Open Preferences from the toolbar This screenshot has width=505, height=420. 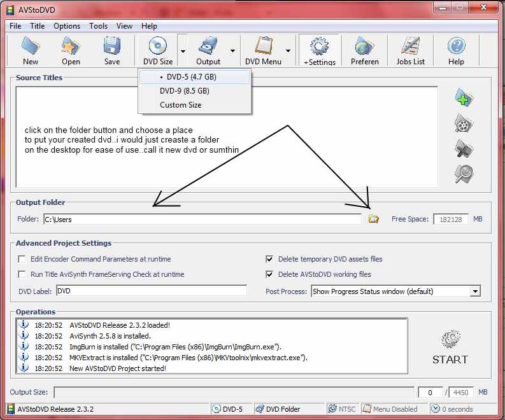tap(364, 51)
